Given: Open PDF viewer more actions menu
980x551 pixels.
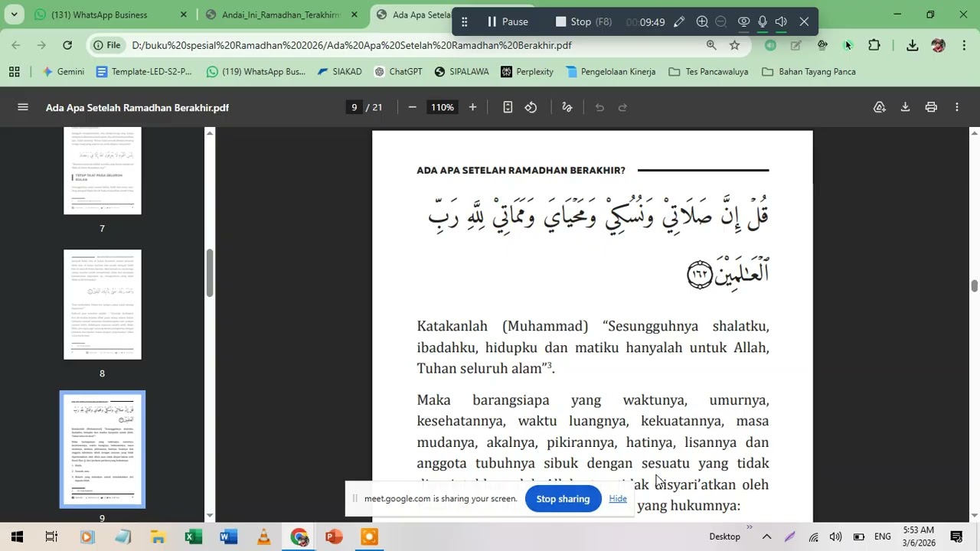Looking at the screenshot, I should click(x=957, y=107).
